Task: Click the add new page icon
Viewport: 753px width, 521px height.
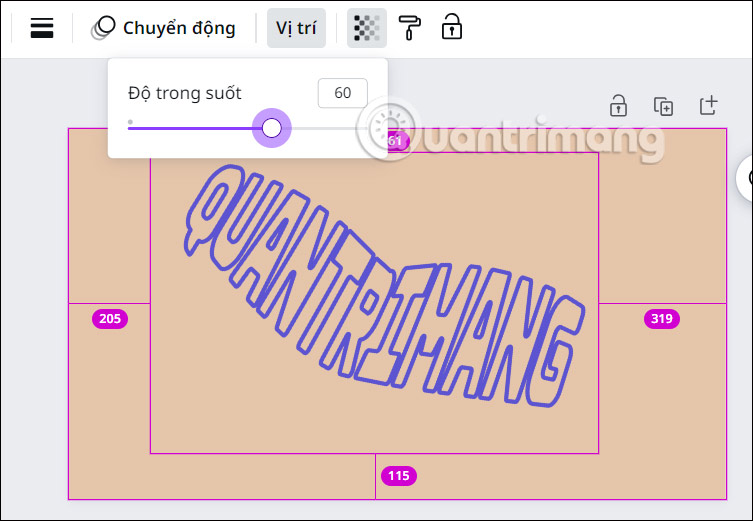Action: [708, 105]
